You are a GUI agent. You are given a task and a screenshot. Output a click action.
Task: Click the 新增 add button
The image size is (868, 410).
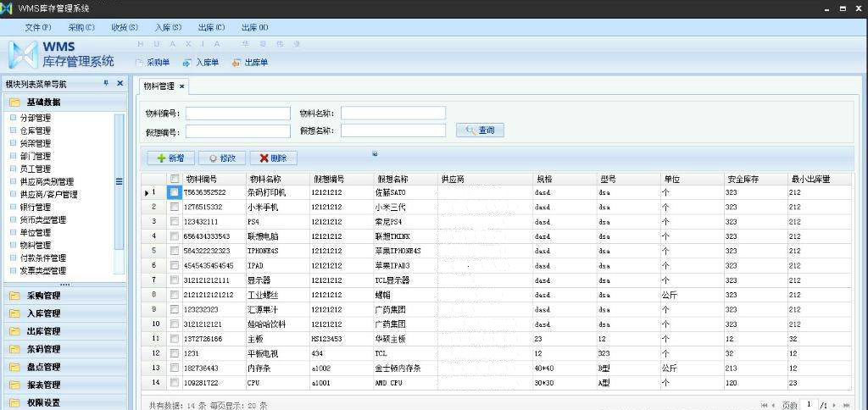point(170,158)
